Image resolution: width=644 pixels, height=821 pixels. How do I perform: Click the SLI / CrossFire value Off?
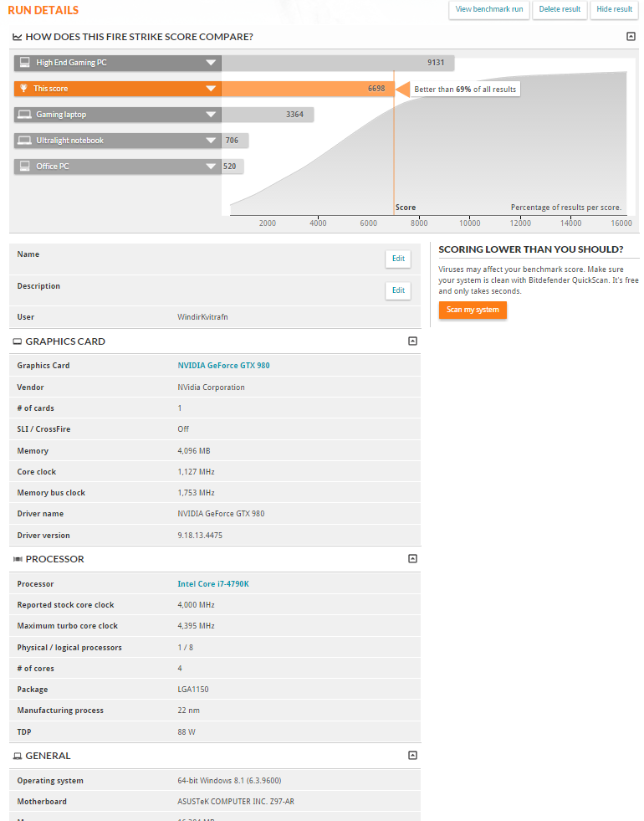(183, 428)
